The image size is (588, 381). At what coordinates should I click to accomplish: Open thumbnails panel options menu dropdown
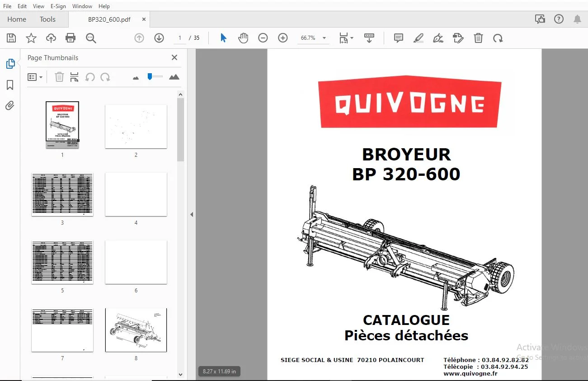[x=35, y=77]
